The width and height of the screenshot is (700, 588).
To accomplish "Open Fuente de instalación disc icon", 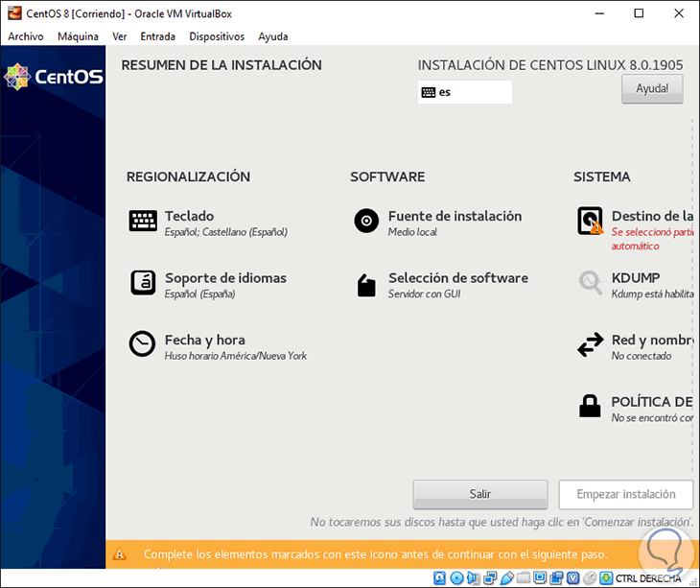I will (366, 221).
